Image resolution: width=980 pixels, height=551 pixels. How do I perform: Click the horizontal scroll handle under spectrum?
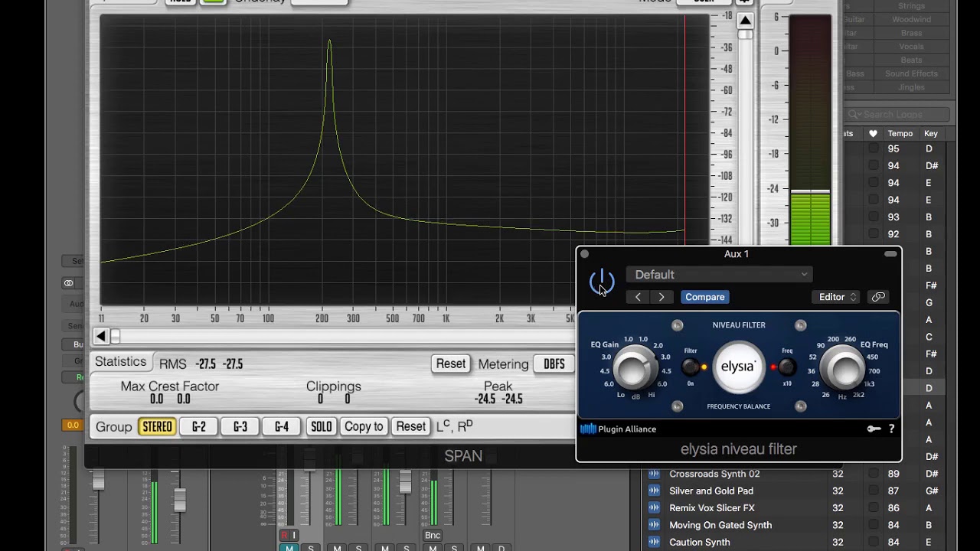pyautogui.click(x=116, y=336)
